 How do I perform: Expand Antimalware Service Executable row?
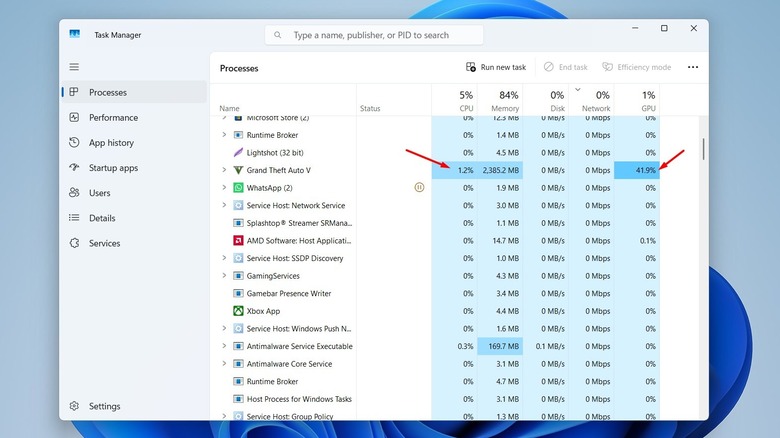[x=224, y=346]
